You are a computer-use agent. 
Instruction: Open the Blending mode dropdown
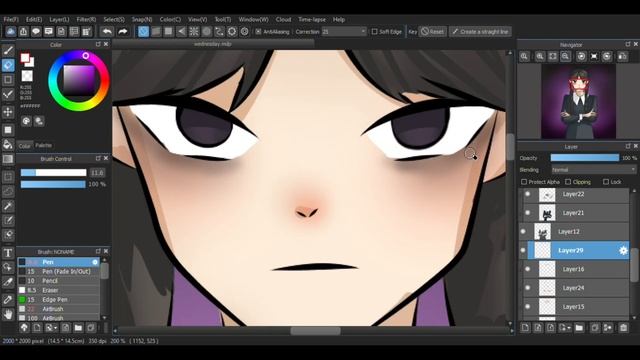tap(593, 170)
